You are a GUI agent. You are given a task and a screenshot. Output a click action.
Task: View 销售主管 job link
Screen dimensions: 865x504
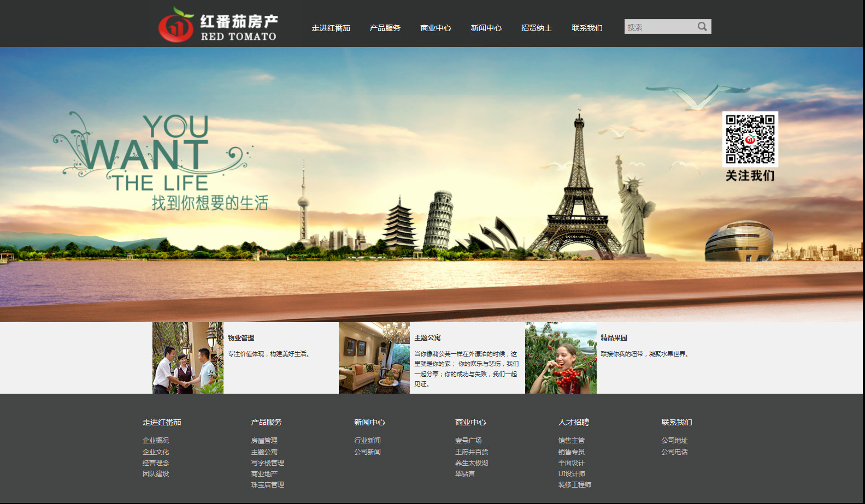click(x=572, y=441)
